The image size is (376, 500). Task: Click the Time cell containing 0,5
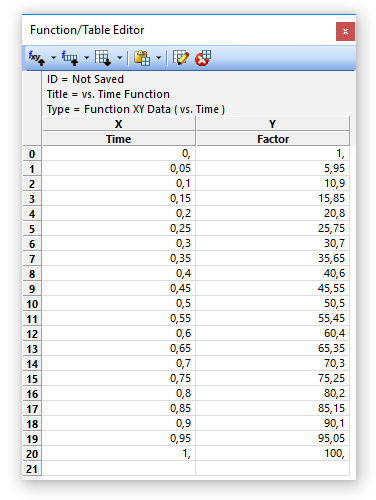(x=119, y=303)
